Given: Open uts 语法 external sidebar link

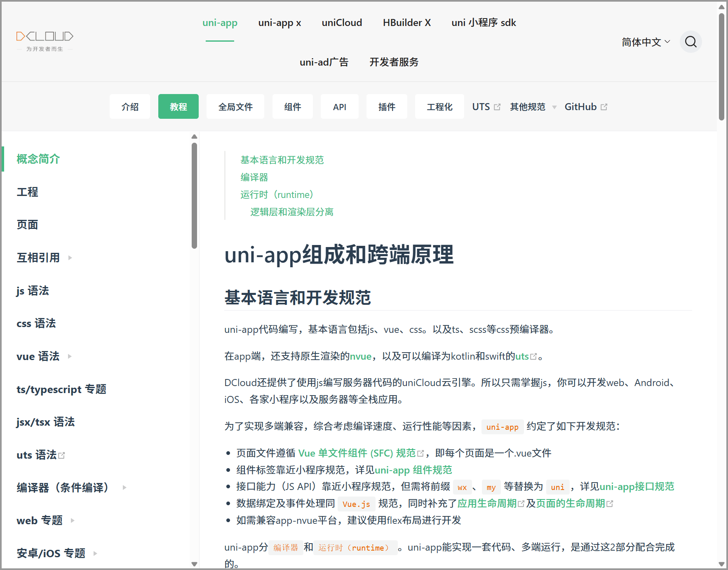Looking at the screenshot, I should coord(40,455).
